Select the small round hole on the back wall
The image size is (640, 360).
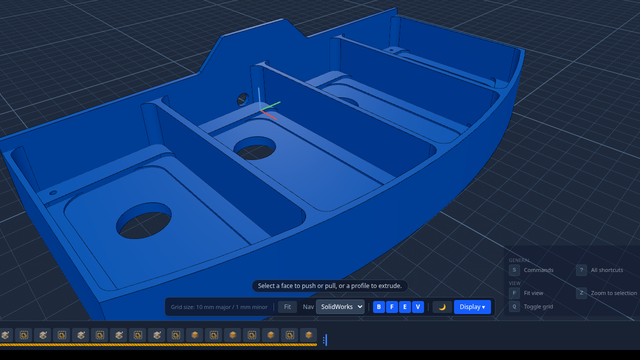(x=242, y=99)
